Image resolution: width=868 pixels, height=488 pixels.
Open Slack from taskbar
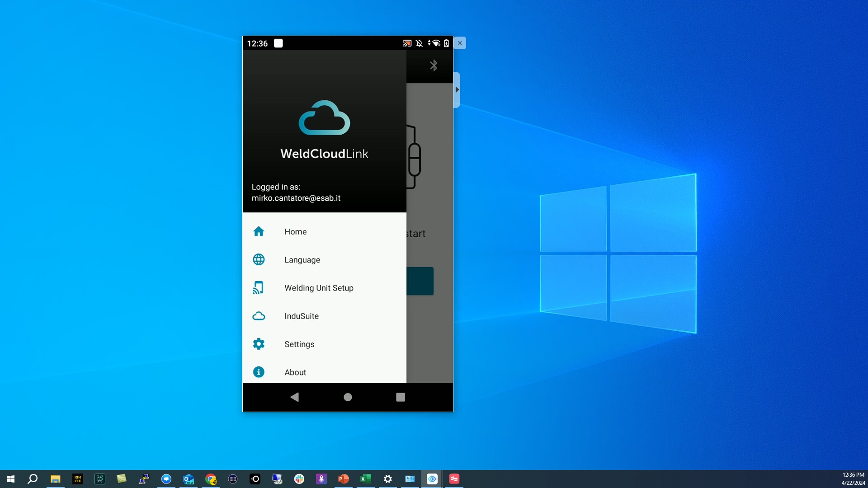click(x=299, y=479)
